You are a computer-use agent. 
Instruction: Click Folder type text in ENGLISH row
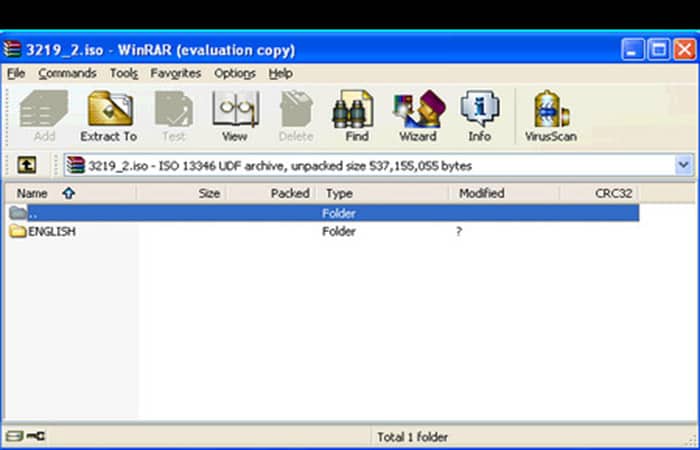pyautogui.click(x=339, y=231)
